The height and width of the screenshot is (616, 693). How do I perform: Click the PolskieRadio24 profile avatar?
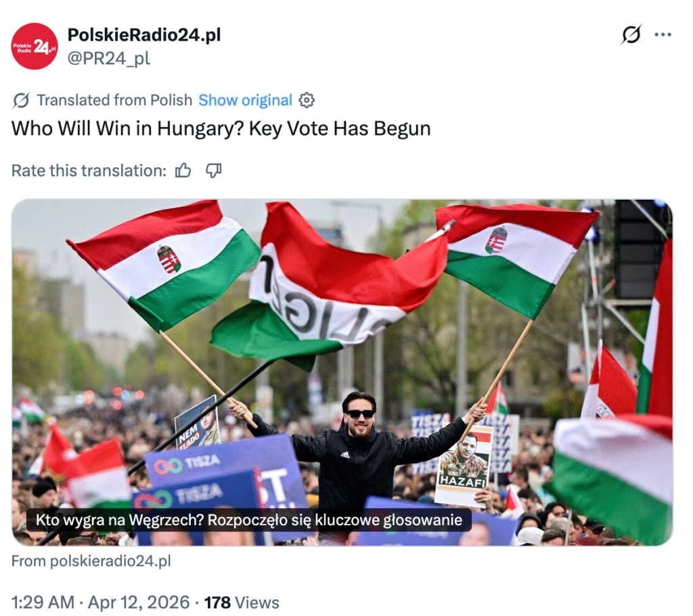coord(35,47)
